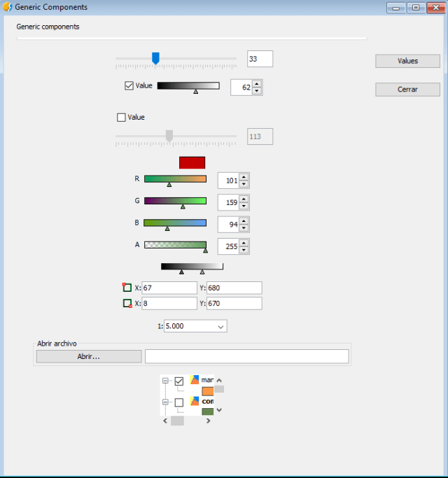Increase the 62 spinner value
The height and width of the screenshot is (478, 448).
(x=257, y=84)
